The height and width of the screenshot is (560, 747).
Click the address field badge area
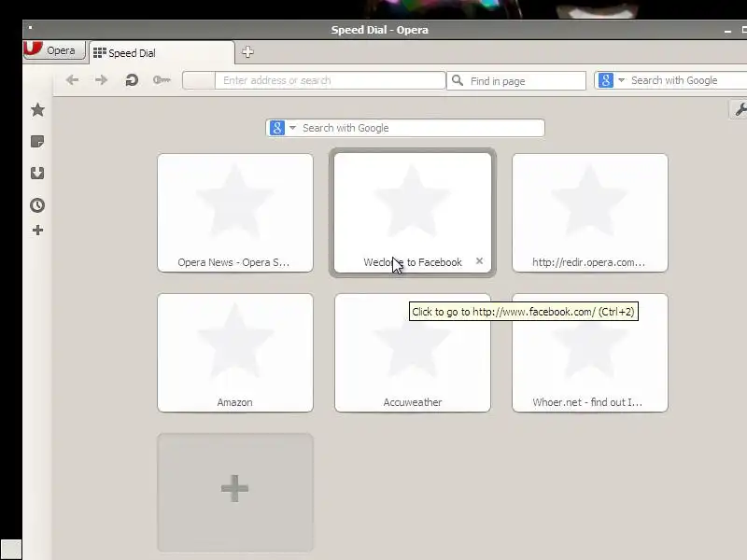(199, 80)
